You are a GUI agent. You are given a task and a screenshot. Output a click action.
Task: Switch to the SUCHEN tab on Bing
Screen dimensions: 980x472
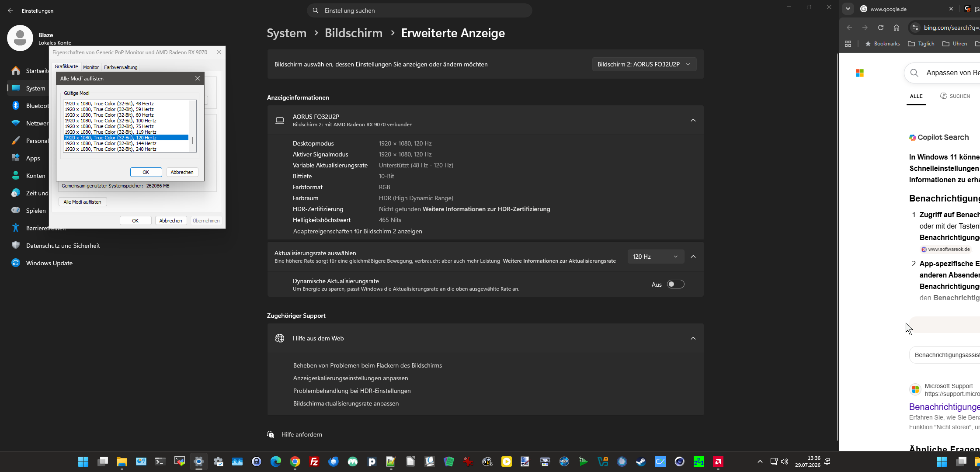[955, 96]
